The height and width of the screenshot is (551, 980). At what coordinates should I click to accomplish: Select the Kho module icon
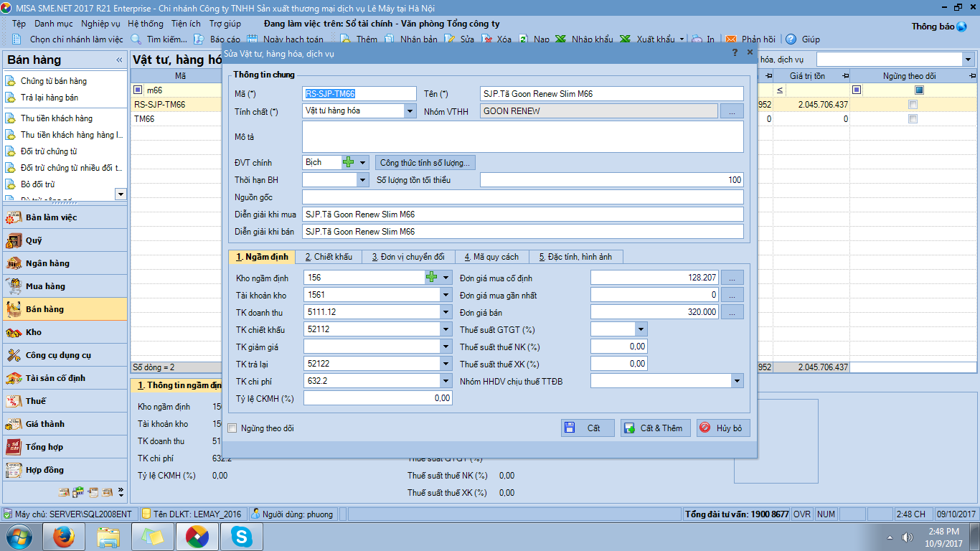[x=14, y=332]
